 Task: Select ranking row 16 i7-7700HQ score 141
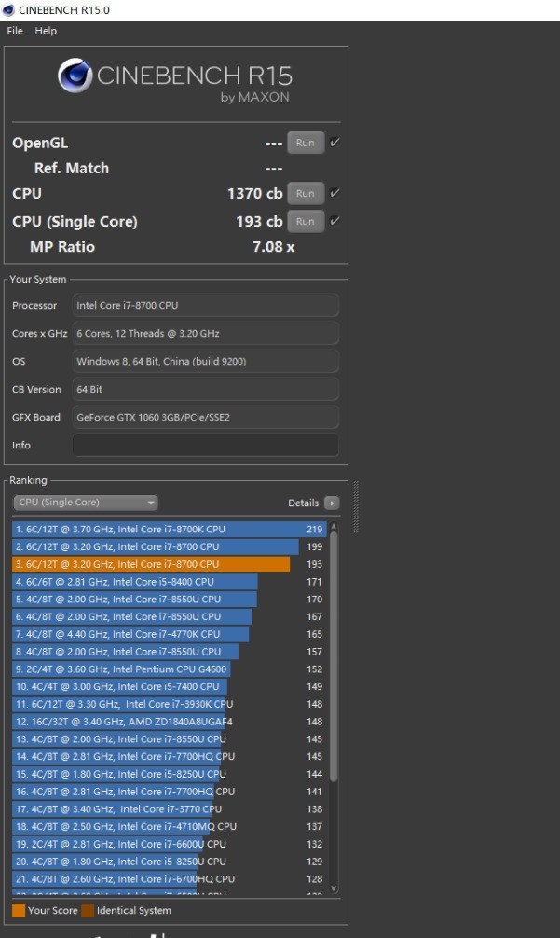pyautogui.click(x=170, y=792)
